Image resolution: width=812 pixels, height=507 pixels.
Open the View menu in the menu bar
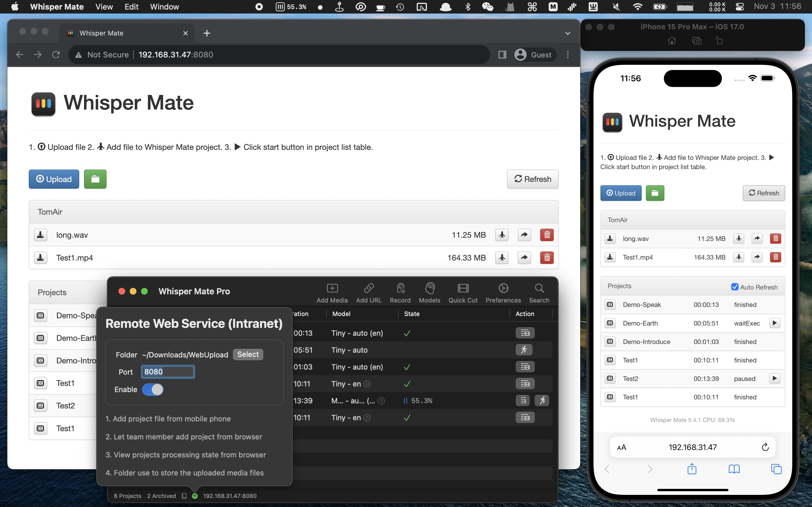(x=103, y=7)
